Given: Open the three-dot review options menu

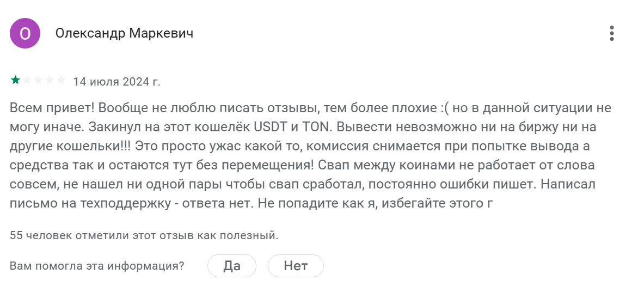Looking at the screenshot, I should coord(612,33).
